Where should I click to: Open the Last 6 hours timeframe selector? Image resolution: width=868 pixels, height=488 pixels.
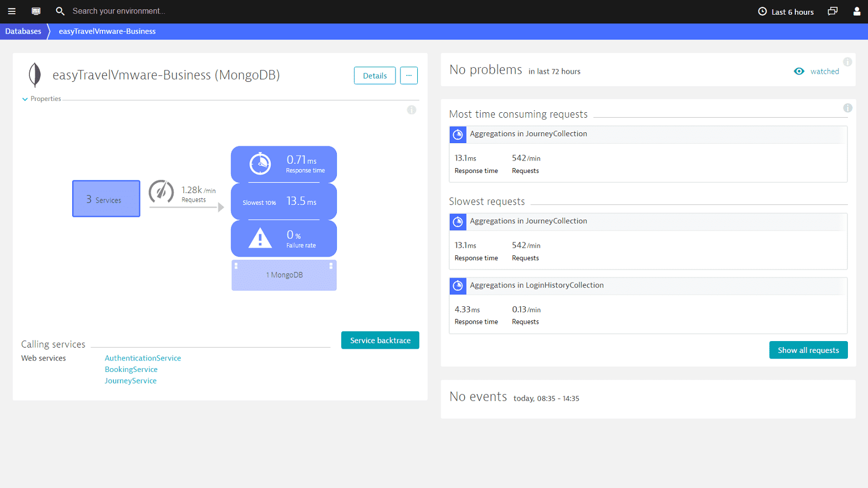pyautogui.click(x=786, y=11)
